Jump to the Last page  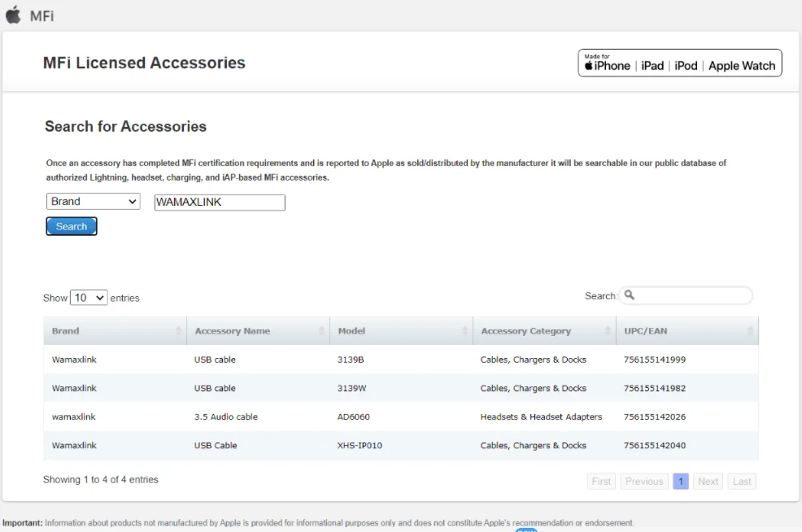742,482
